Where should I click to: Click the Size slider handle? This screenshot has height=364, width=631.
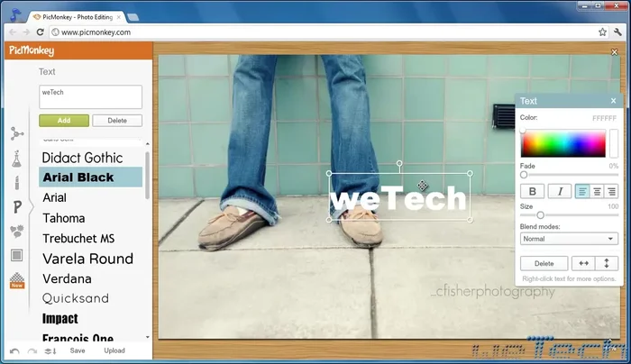tap(540, 215)
